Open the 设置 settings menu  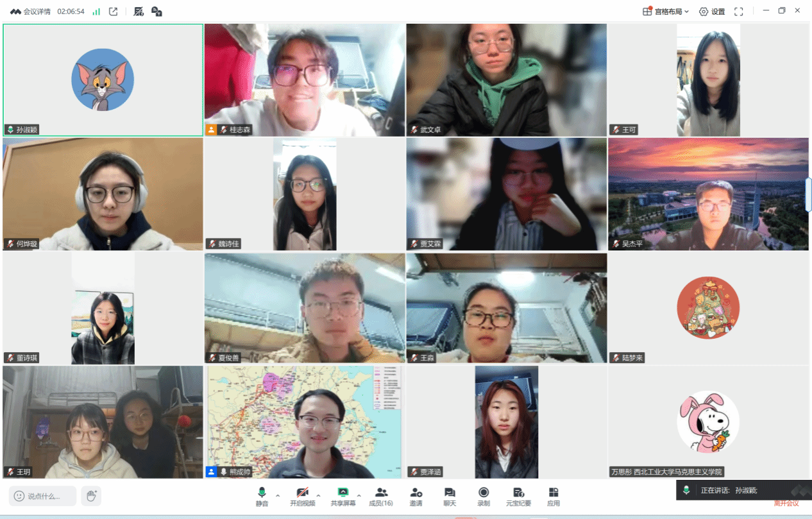click(x=712, y=12)
